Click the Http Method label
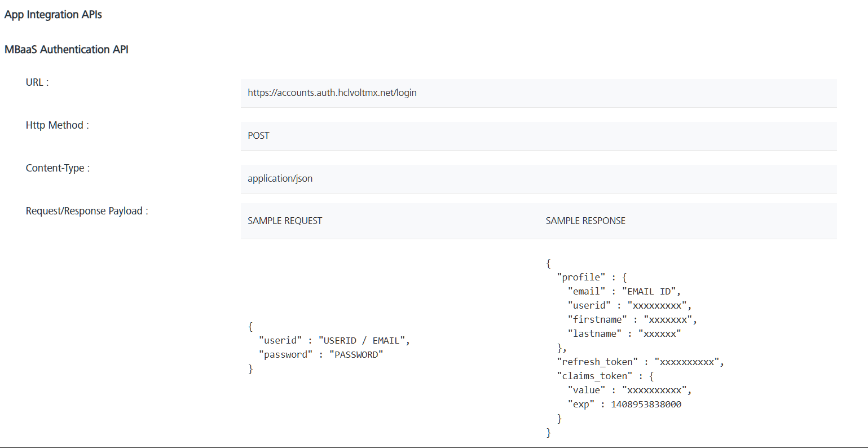Image resolution: width=868 pixels, height=448 pixels. [x=58, y=125]
